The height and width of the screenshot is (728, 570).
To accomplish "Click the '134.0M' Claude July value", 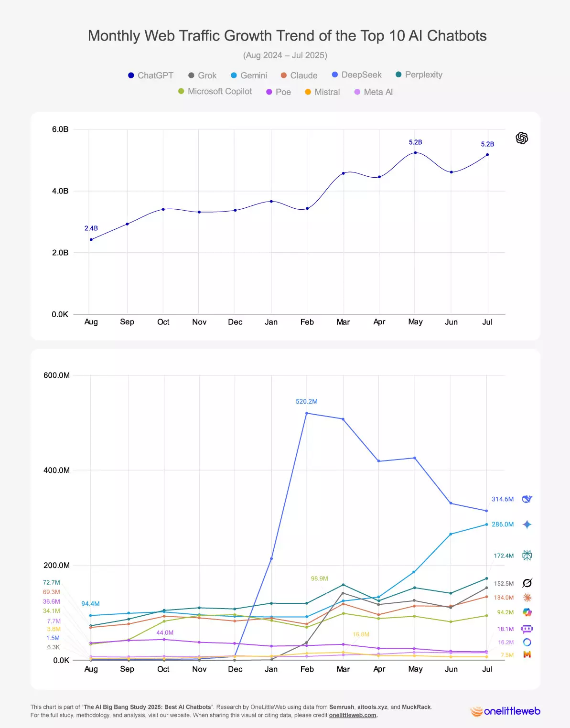I will pos(504,598).
